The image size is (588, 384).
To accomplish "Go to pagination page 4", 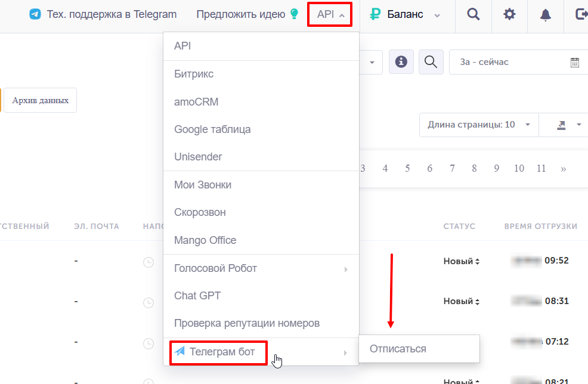I will (385, 168).
